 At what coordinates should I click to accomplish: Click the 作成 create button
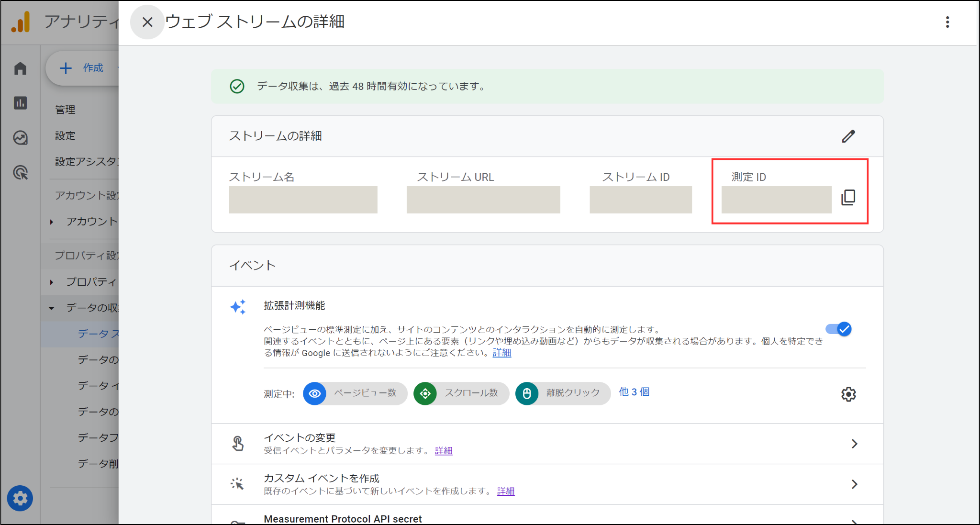(x=82, y=68)
